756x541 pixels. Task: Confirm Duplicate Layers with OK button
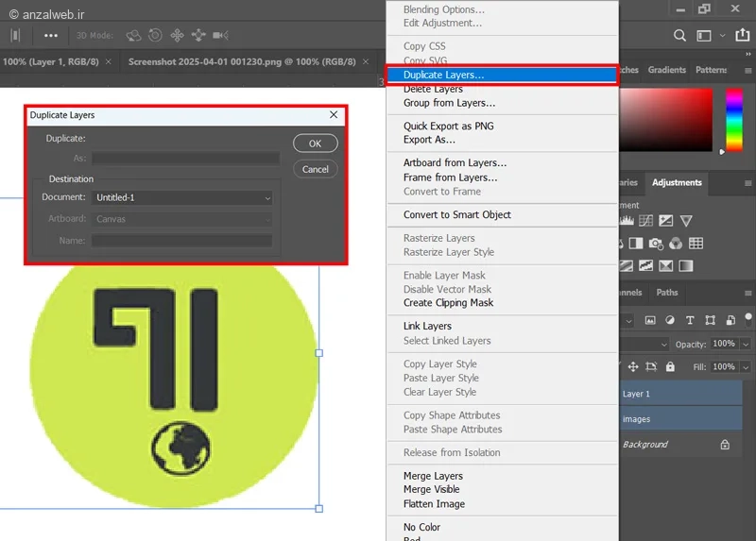tap(316, 144)
